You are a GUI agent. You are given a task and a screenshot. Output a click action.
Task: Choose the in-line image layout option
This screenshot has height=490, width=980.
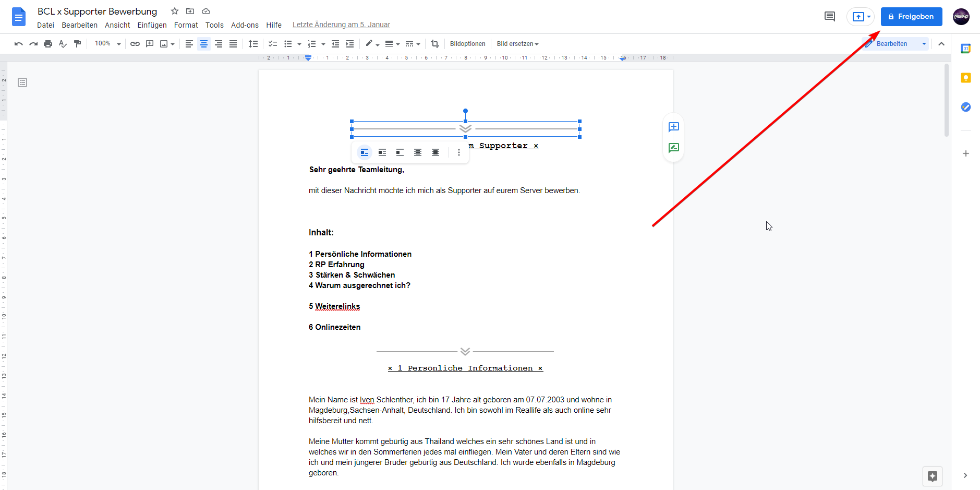click(x=365, y=152)
